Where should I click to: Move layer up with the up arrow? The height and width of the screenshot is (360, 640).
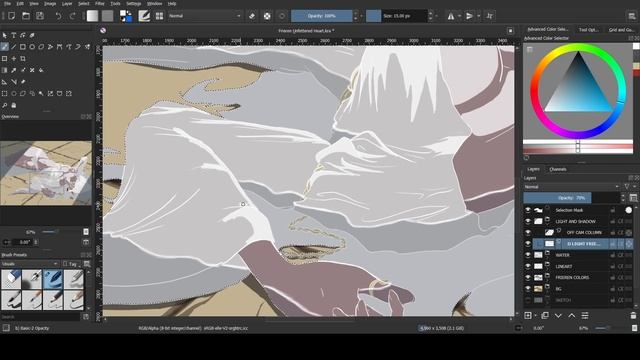pyautogui.click(x=571, y=316)
